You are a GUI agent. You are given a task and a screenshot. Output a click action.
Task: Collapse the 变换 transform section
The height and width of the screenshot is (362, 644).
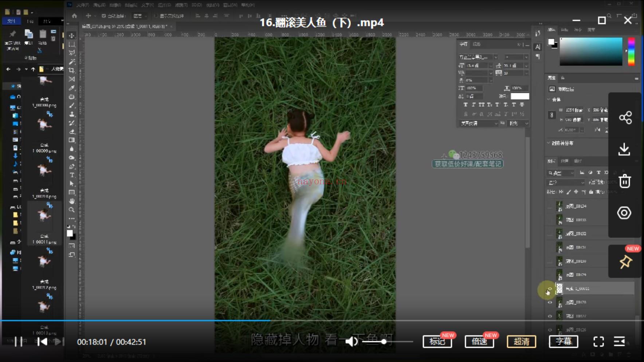point(549,99)
